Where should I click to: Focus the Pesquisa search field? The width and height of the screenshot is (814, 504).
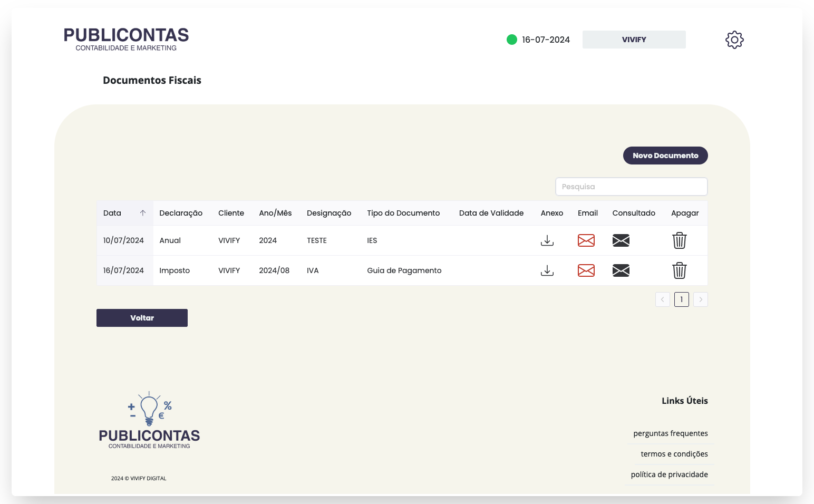(631, 187)
